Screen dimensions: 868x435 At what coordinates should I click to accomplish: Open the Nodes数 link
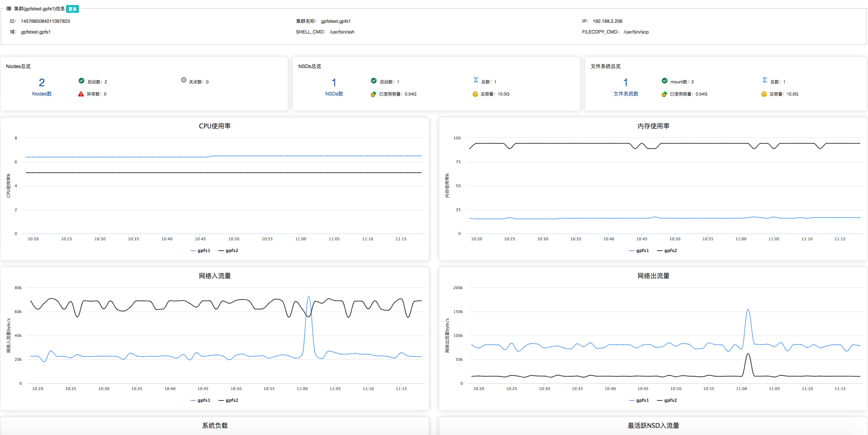[x=42, y=94]
